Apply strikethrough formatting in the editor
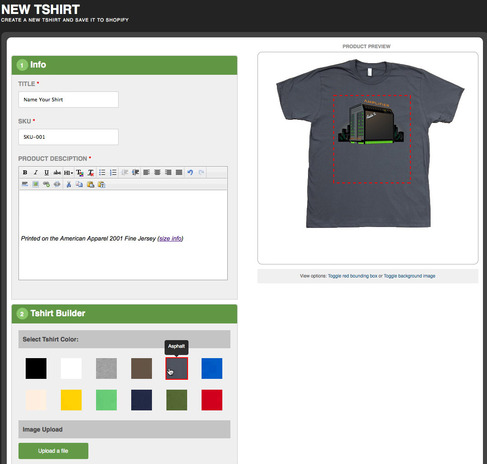Image resolution: width=487 pixels, height=464 pixels. point(57,172)
